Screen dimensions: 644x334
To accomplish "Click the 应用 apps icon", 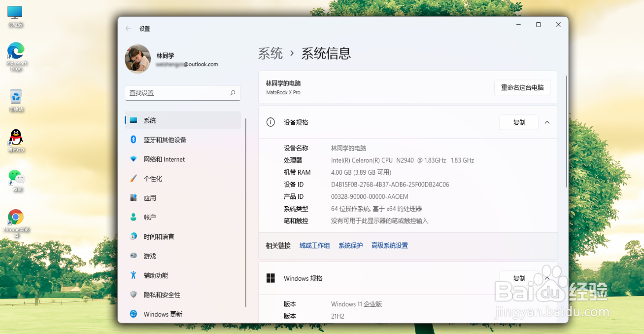I will (x=134, y=198).
